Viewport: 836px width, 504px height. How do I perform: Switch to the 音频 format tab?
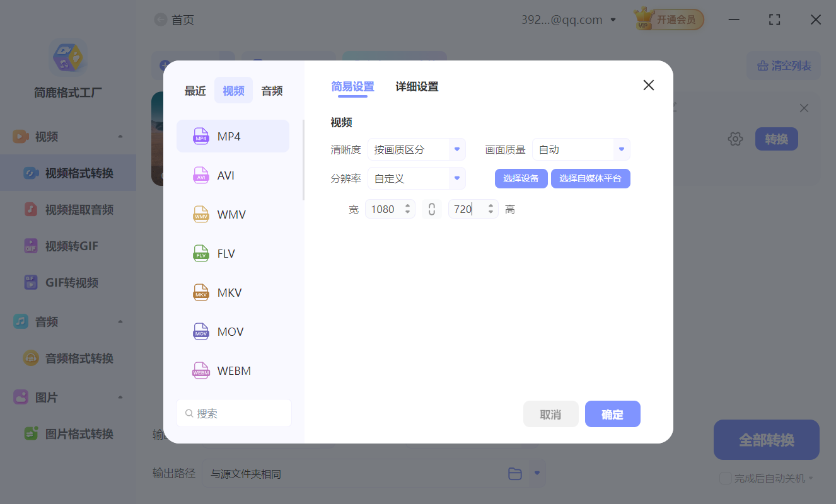pos(271,90)
